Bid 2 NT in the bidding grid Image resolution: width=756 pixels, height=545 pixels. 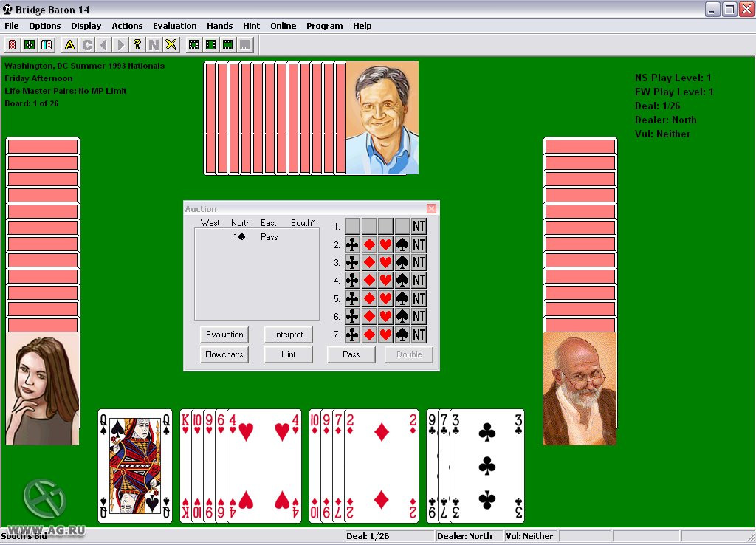pos(419,244)
